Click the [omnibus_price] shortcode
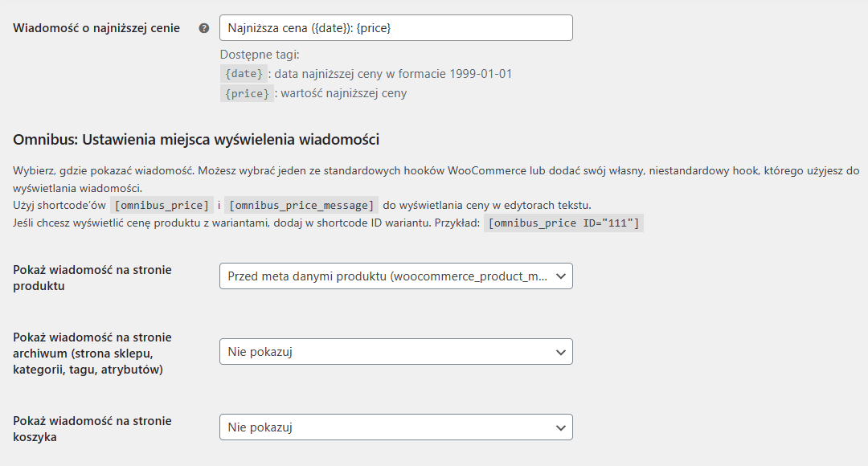Image resolution: width=868 pixels, height=466 pixels. click(162, 206)
